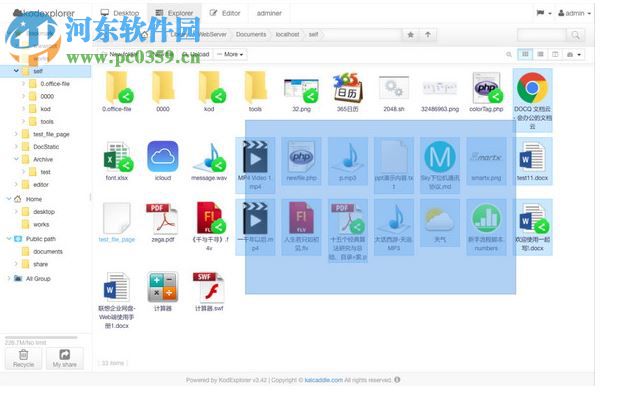Go up one directory level arrow

(x=428, y=35)
